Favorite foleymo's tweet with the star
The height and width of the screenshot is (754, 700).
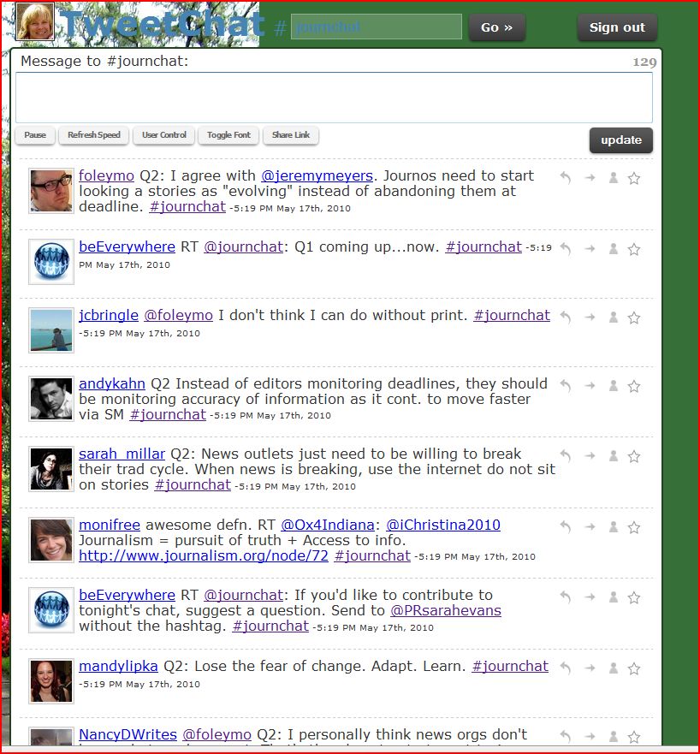[634, 178]
